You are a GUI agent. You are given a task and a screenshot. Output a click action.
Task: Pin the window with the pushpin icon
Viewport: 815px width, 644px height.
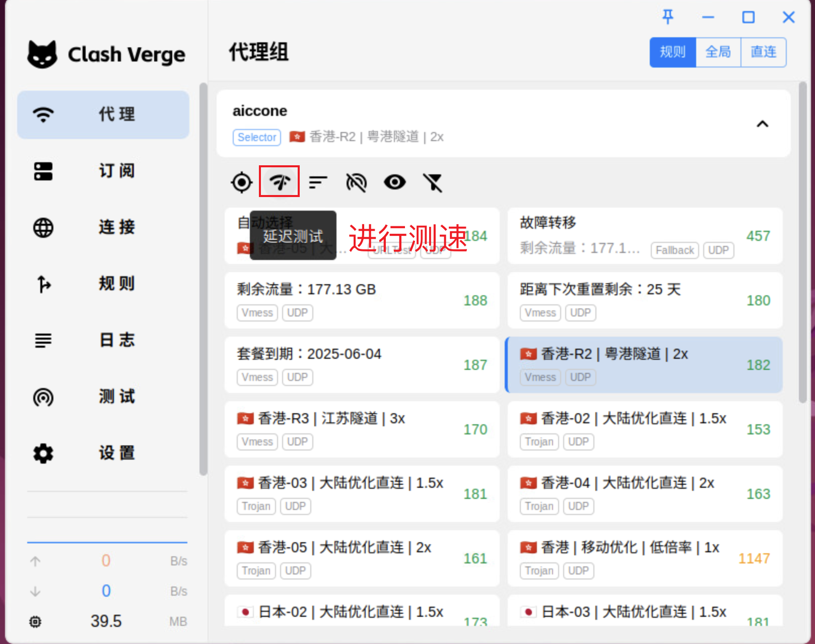click(668, 17)
